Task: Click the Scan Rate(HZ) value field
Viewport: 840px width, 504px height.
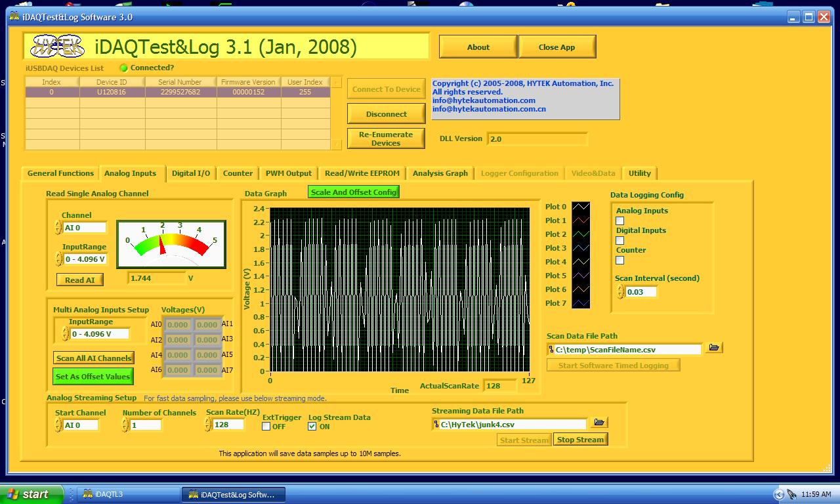Action: tap(229, 425)
